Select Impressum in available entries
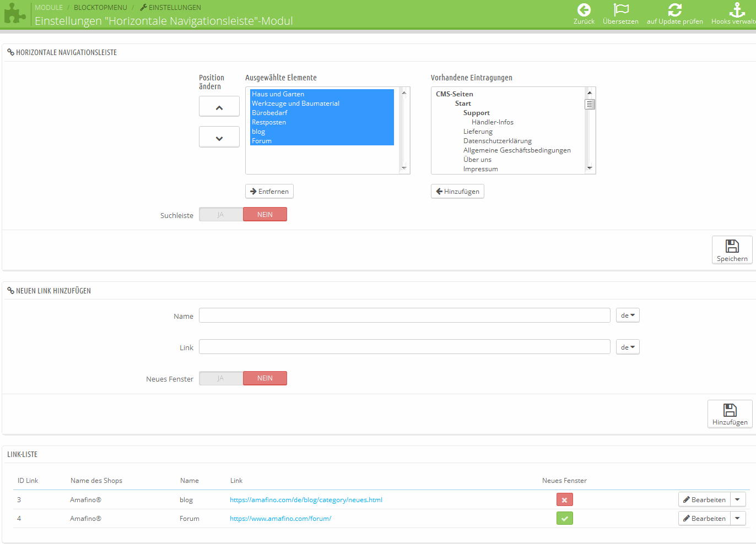Image resolution: width=756 pixels, height=544 pixels. coord(480,169)
